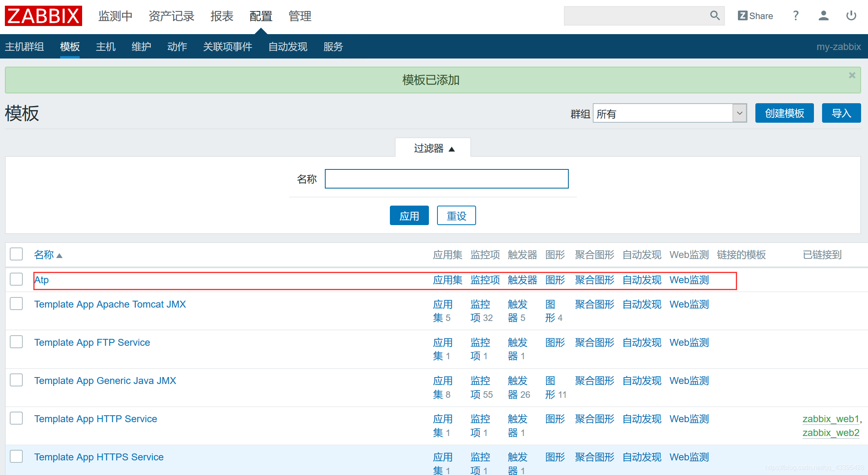Check Template App Generic Java JMX checkbox
The height and width of the screenshot is (475, 868).
point(16,380)
